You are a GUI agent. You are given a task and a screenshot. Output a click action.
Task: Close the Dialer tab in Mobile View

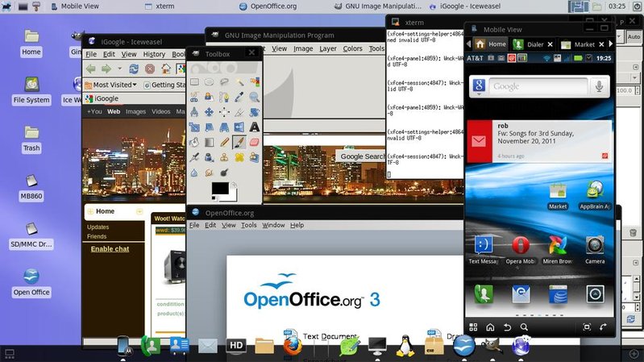[551, 44]
